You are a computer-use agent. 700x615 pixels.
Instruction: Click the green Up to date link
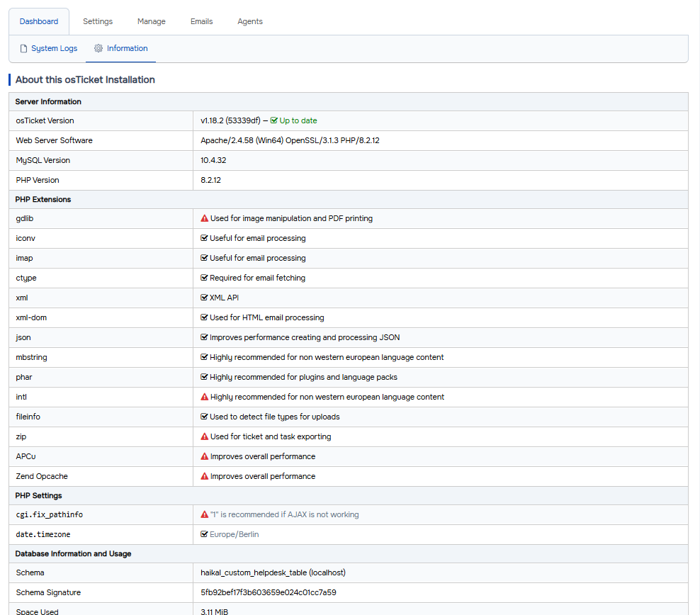pos(298,120)
